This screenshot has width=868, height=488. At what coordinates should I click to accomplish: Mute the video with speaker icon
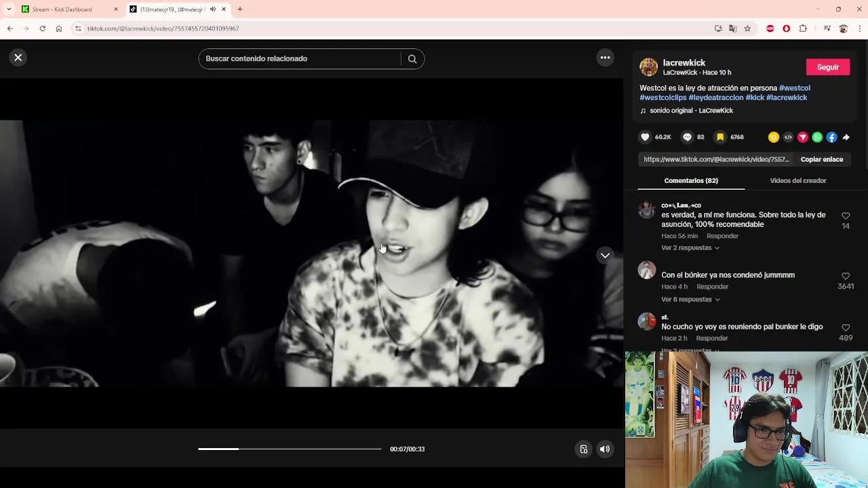[605, 449]
